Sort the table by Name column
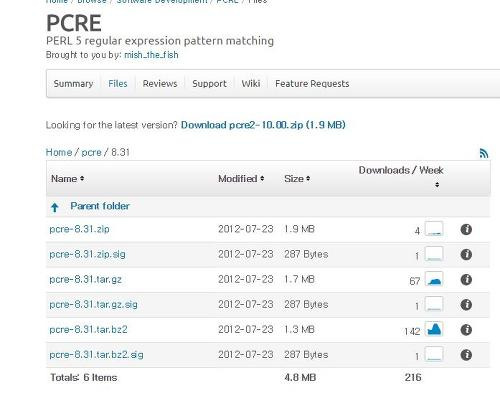The image size is (500, 393). tap(67, 179)
